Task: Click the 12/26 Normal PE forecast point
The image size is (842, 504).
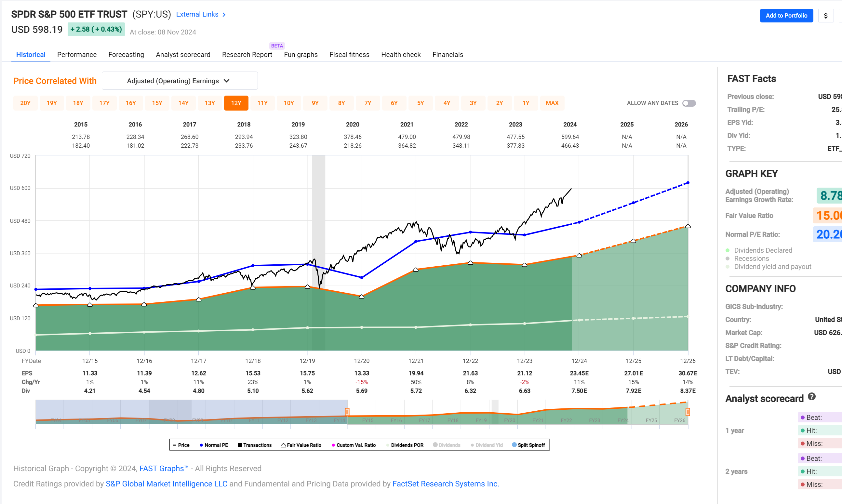Action: 688,183
